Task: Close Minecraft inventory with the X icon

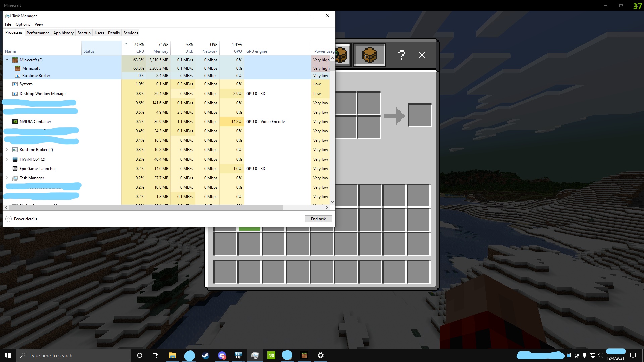Action: point(422,55)
